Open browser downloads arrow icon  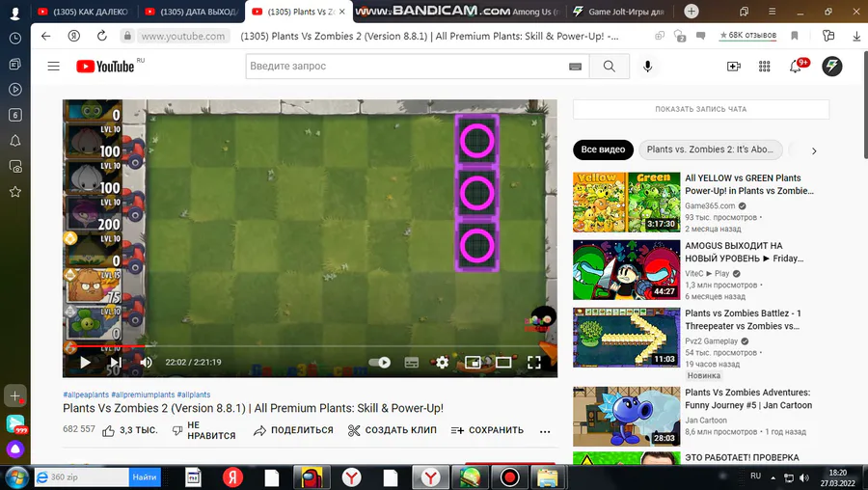[855, 36]
